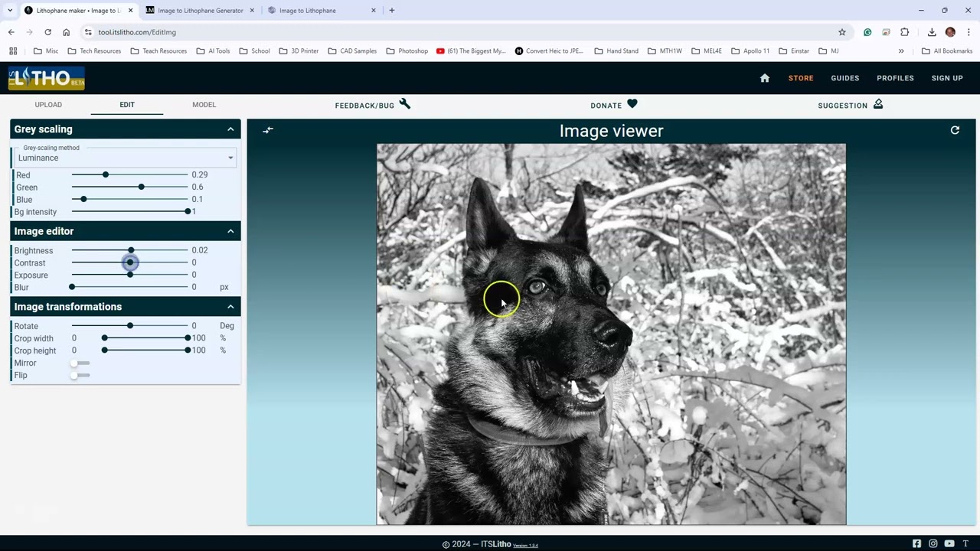Viewport: 980px width, 551px height.
Task: Click the Bg intensity slider handle
Action: pyautogui.click(x=188, y=211)
